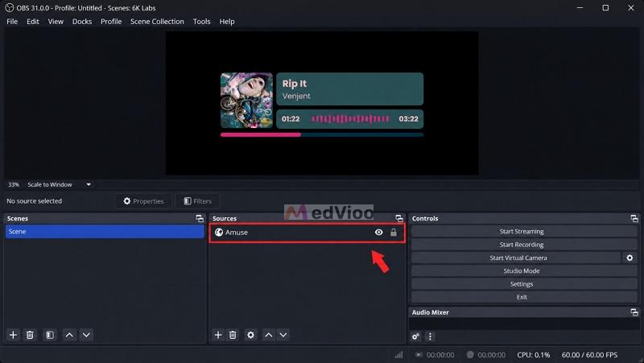Open the Tools menu
Viewport: 644px width, 363px height.
click(202, 22)
